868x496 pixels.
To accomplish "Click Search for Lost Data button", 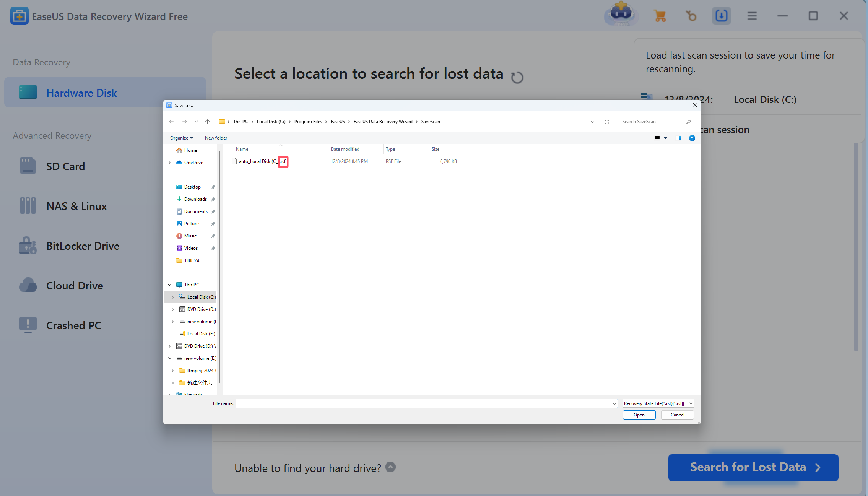I will click(x=753, y=467).
